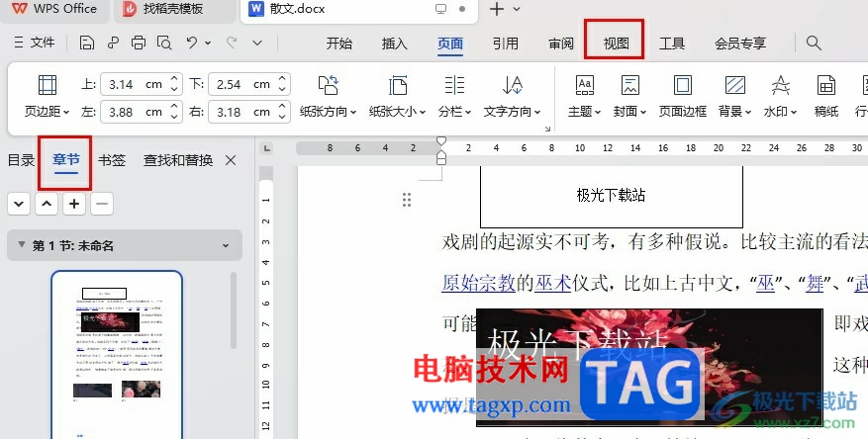The height and width of the screenshot is (439, 868).
Task: Switch to the 审阅 ribbon tab
Action: pos(561,44)
